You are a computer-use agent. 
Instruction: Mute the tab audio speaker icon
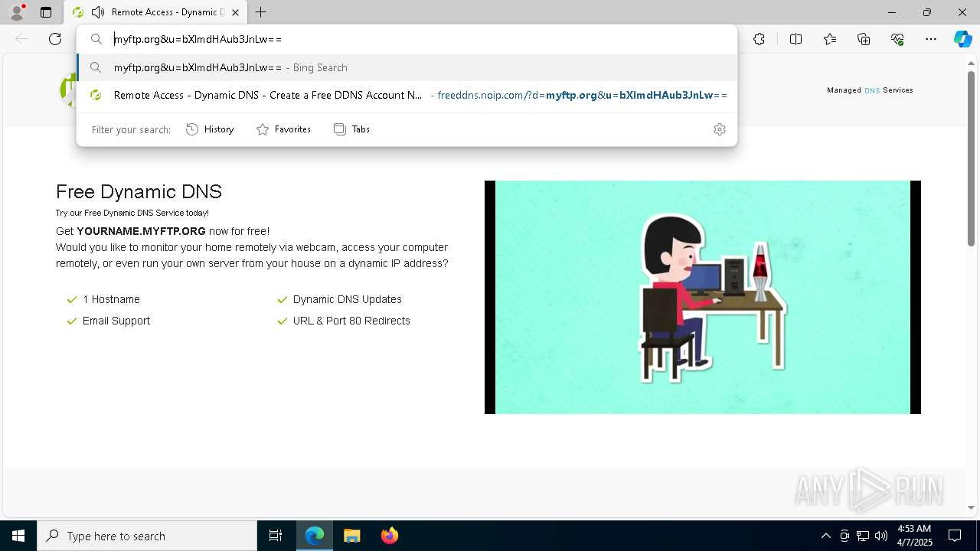(x=97, y=12)
